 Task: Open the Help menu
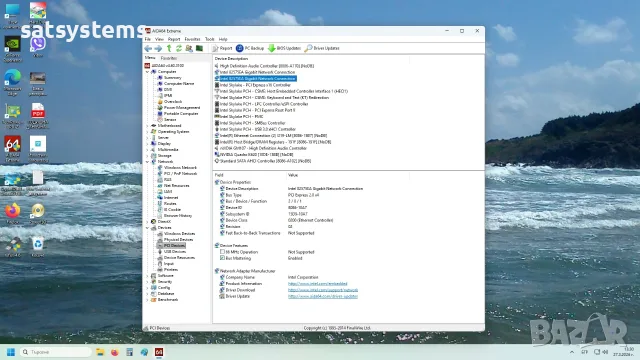[223, 39]
